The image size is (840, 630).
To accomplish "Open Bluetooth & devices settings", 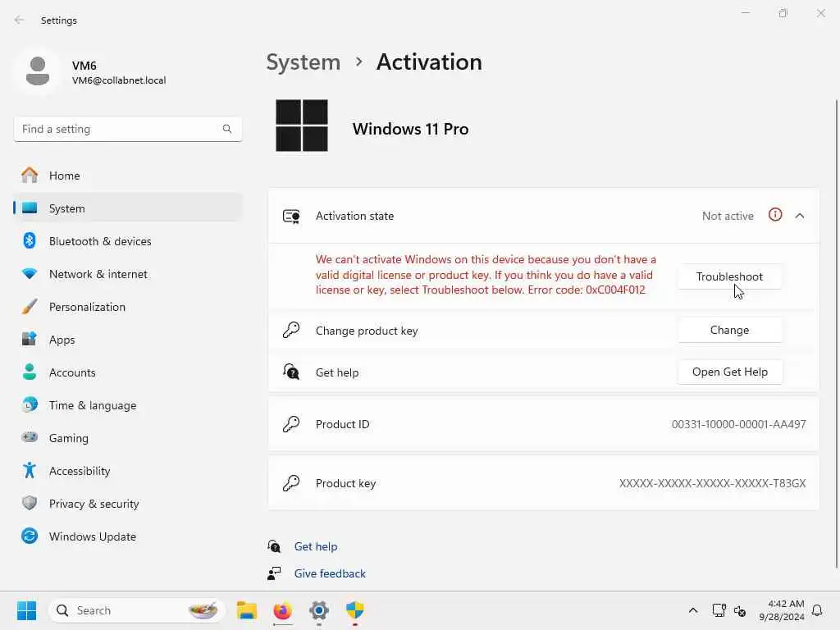I will click(x=127, y=241).
